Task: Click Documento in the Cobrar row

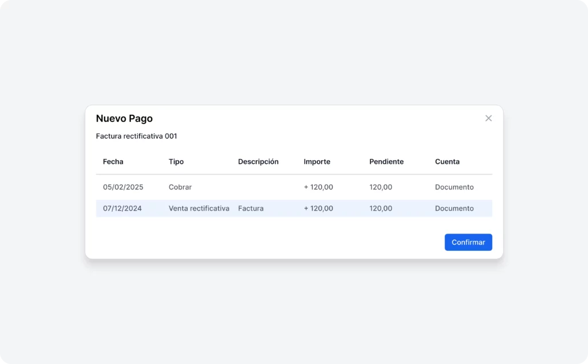Action: click(x=454, y=187)
